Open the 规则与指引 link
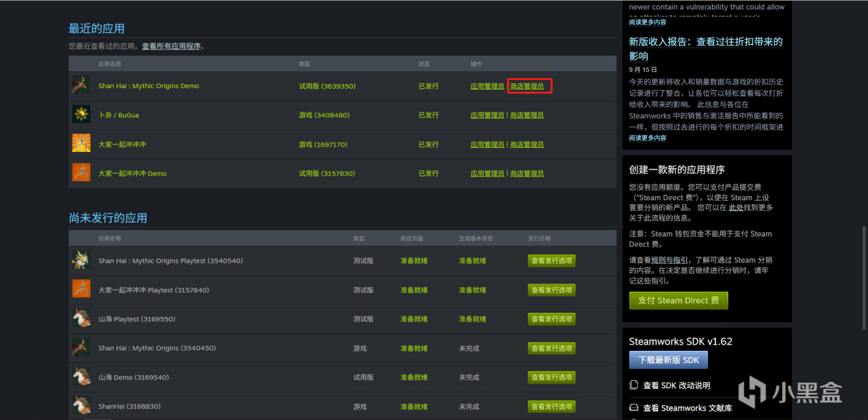Screen dimensions: 868x420 click(x=670, y=260)
